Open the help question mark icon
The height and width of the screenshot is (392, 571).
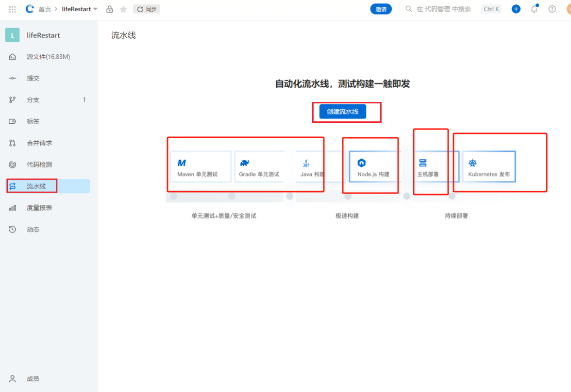coord(552,9)
